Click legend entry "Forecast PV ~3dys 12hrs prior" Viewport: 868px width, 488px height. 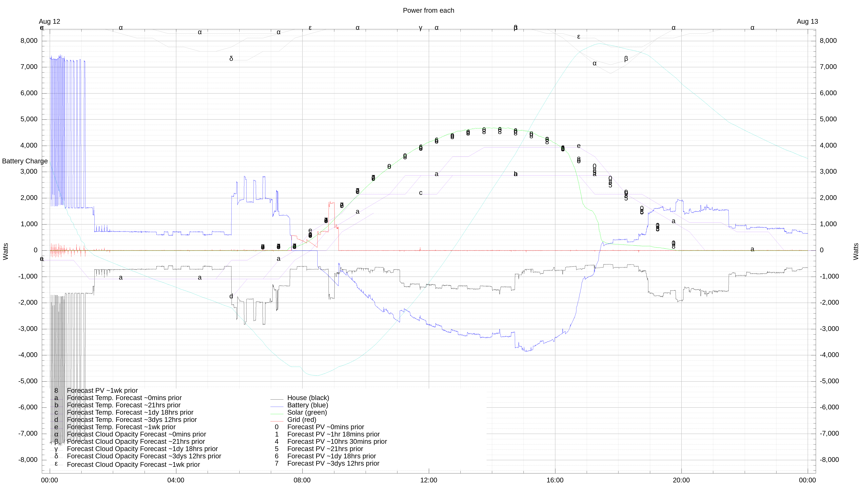[333, 463]
